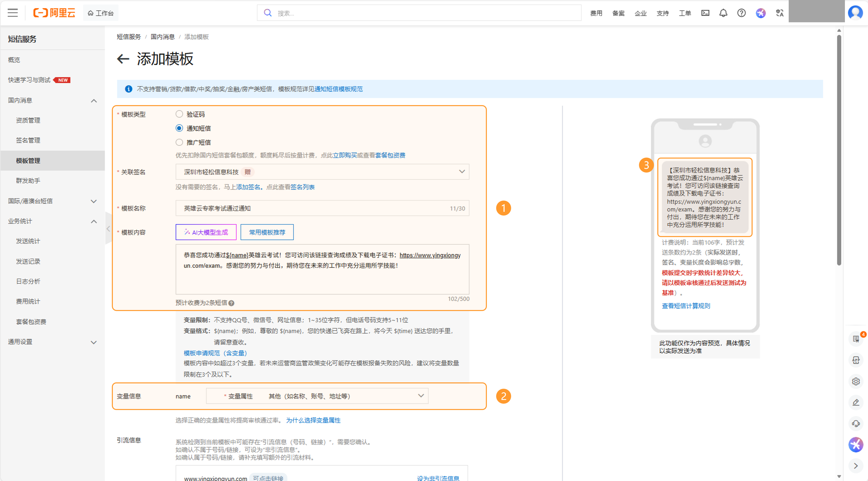The height and width of the screenshot is (481, 868).
Task: Select the 通知短信 radio option
Action: pyautogui.click(x=179, y=128)
